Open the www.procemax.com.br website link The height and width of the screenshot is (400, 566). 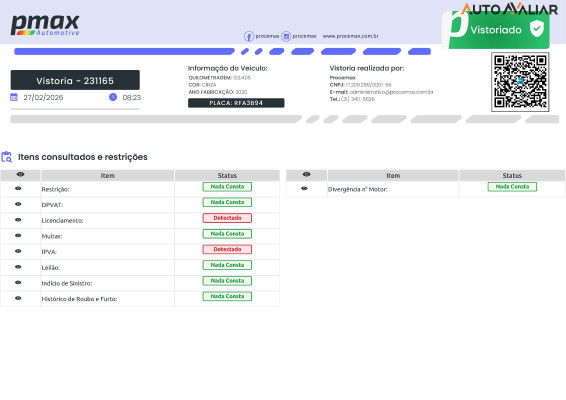click(351, 36)
